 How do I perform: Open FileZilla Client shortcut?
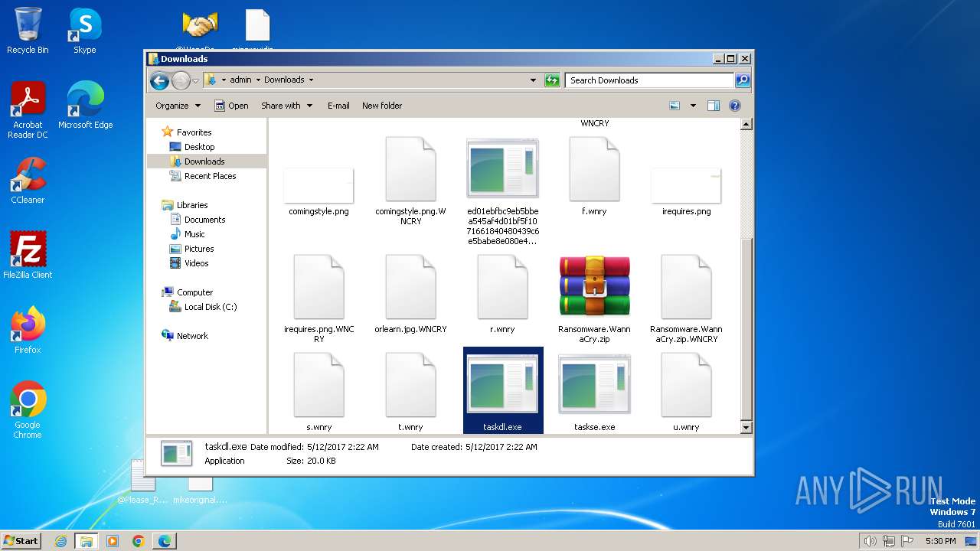[x=28, y=256]
